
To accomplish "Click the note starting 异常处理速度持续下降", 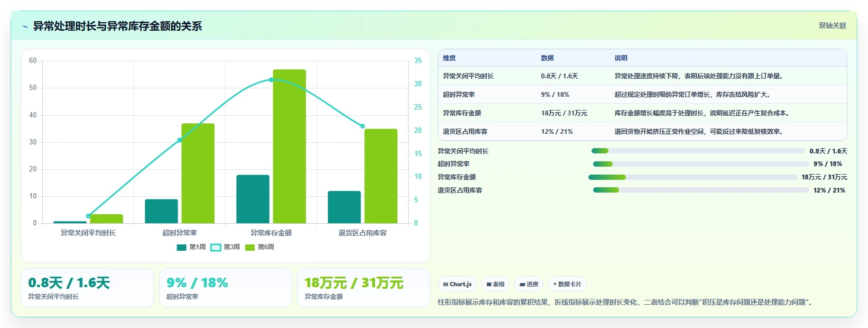I will [700, 76].
